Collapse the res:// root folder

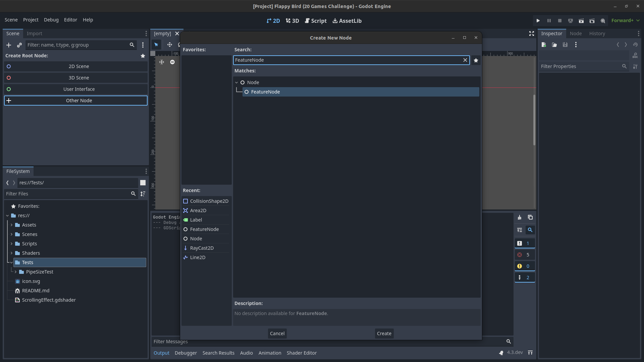click(x=7, y=216)
